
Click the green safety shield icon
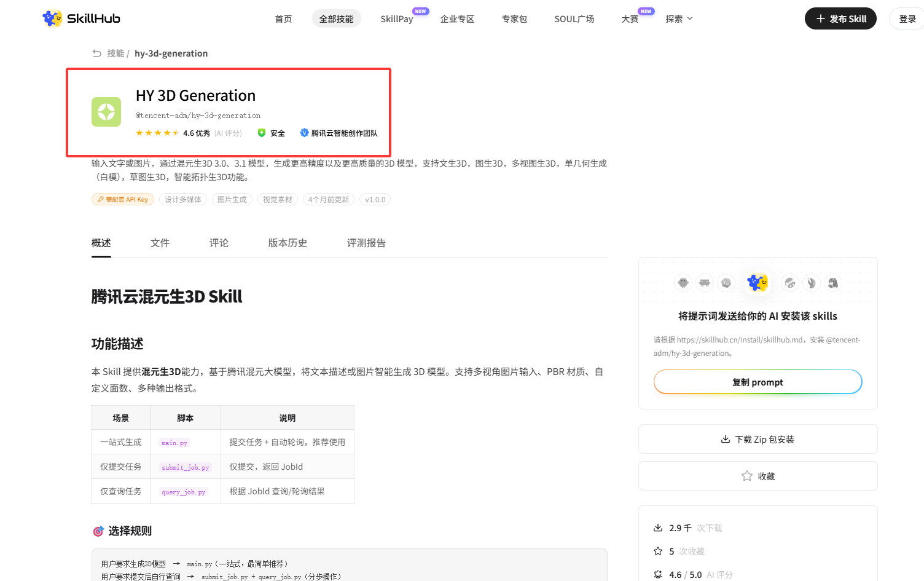click(262, 133)
